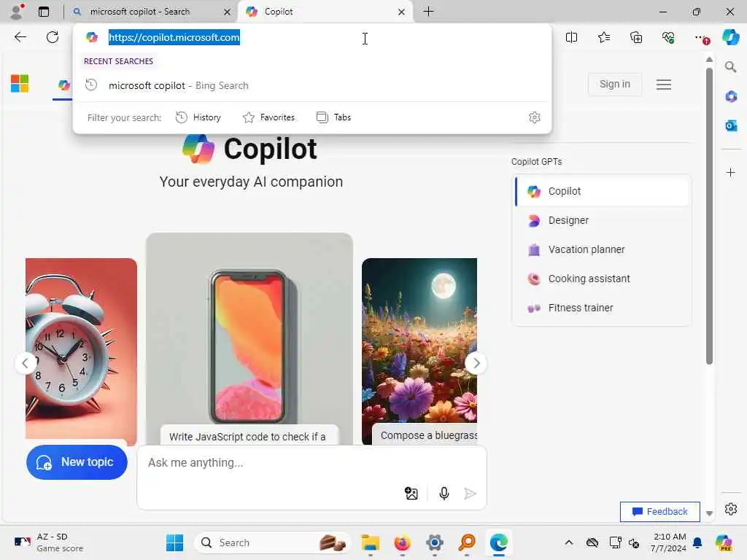Screen dimensions: 747x560
Task: Click the send arrow in chat box
Action: [470, 494]
